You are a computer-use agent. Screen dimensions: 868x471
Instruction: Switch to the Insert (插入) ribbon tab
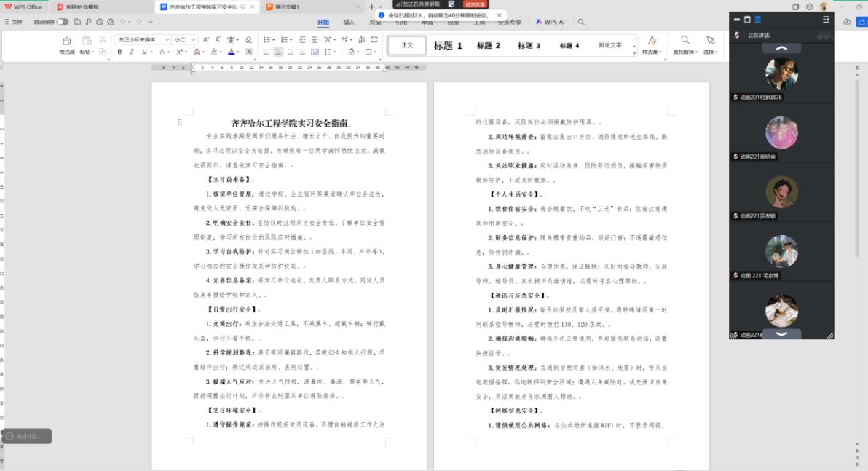click(350, 22)
